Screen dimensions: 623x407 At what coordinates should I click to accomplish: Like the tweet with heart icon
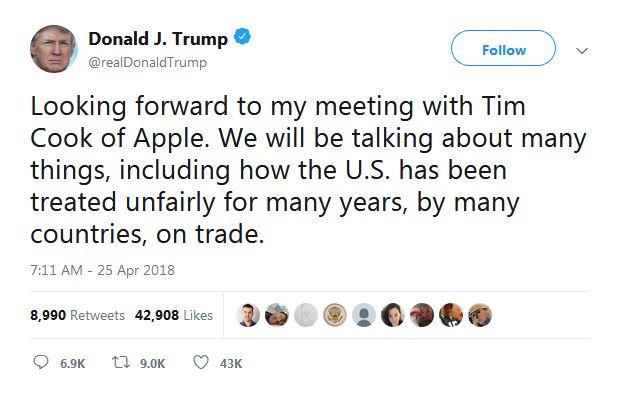pos(201,364)
